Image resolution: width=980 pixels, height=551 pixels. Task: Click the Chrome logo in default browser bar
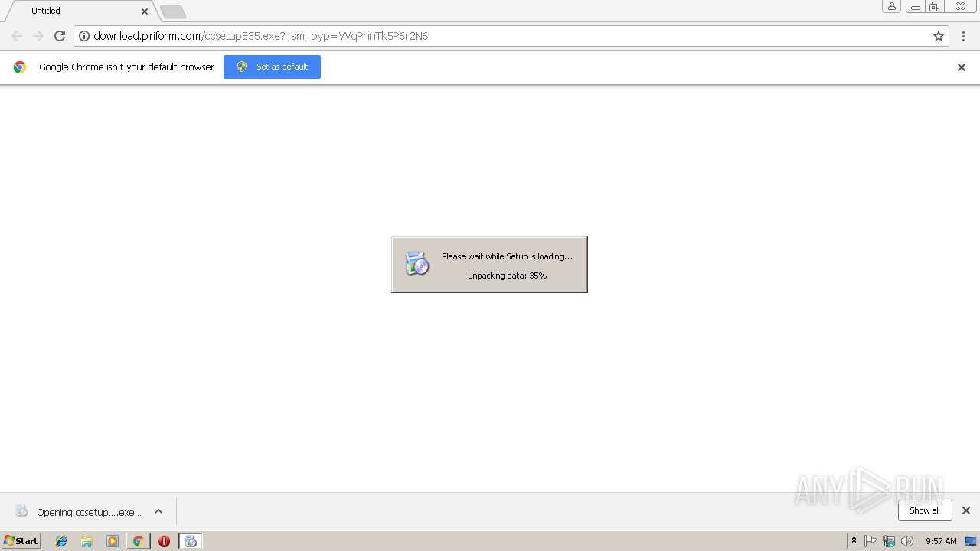[20, 67]
